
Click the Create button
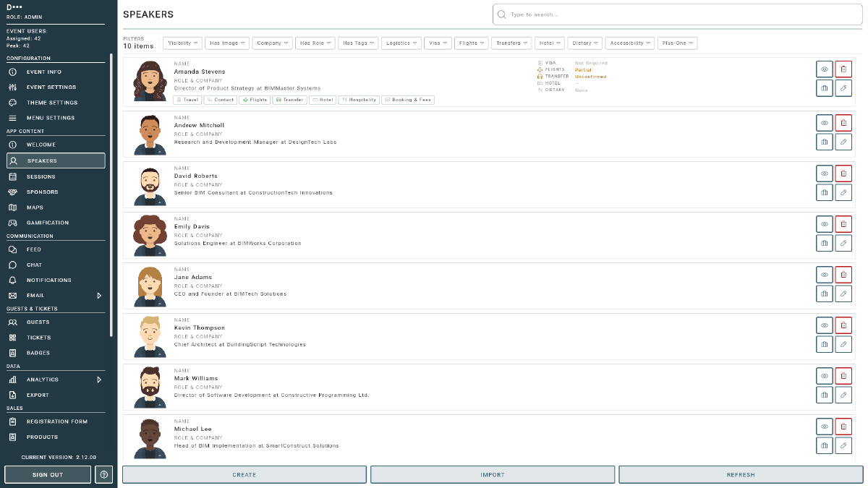point(244,475)
